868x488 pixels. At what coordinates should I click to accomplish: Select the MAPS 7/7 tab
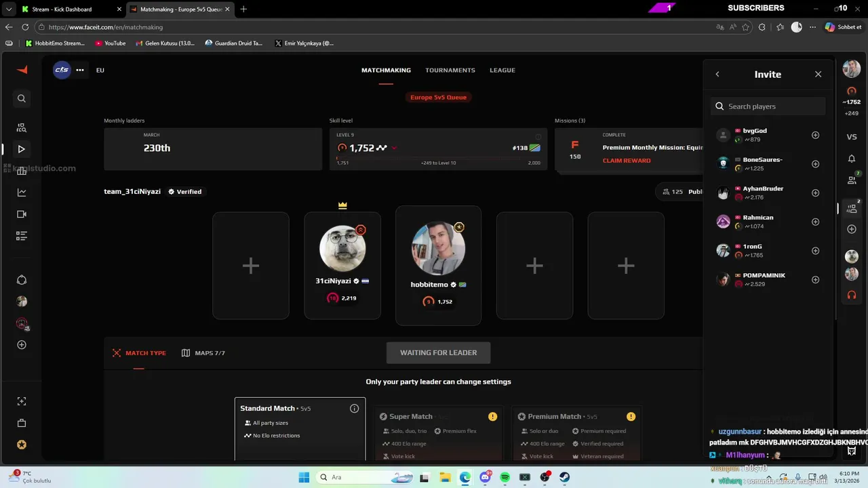point(203,353)
